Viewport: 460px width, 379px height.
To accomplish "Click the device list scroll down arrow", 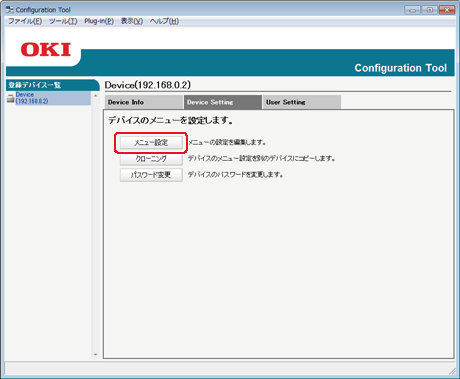I will [x=96, y=354].
